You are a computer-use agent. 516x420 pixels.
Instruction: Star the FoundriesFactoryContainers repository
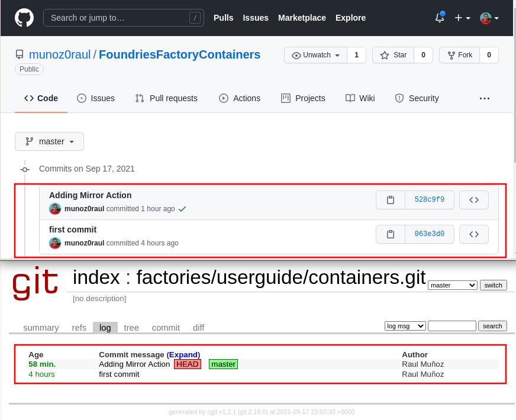394,55
